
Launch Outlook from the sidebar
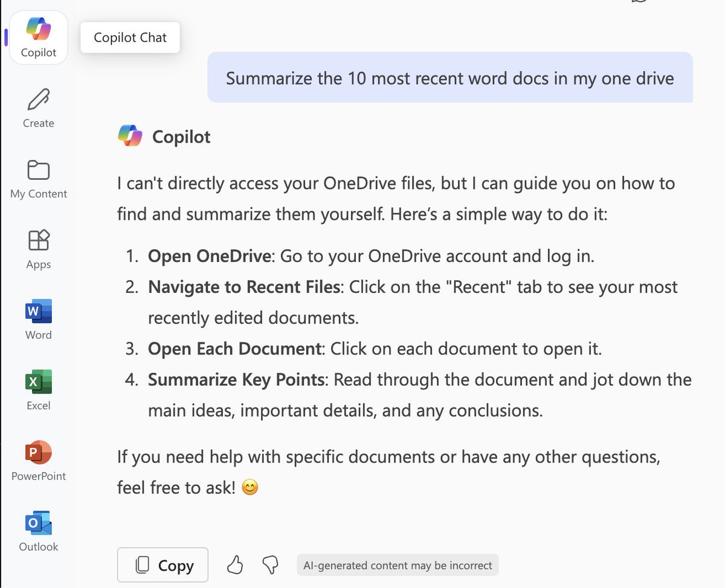[x=39, y=532]
